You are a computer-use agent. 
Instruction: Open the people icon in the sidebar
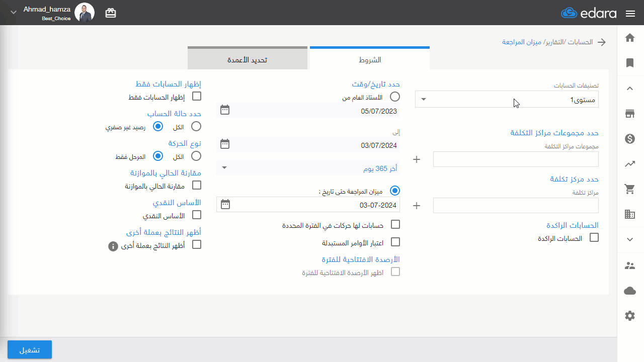coord(629,265)
